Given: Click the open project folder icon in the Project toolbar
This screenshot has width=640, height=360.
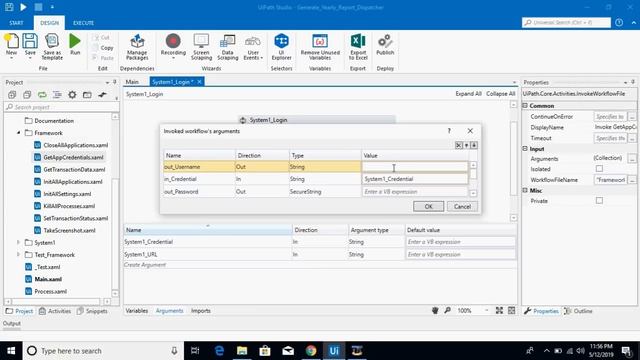Looking at the screenshot, I should click(x=87, y=95).
